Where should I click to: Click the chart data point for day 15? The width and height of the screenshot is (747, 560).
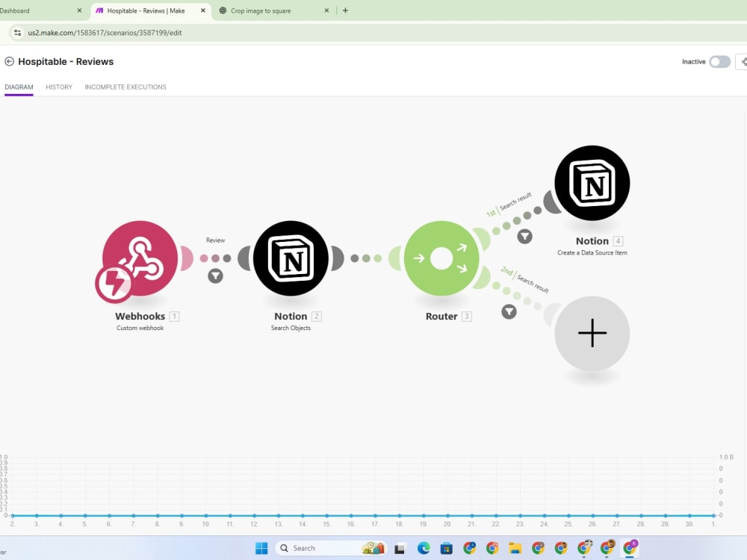pos(327,515)
